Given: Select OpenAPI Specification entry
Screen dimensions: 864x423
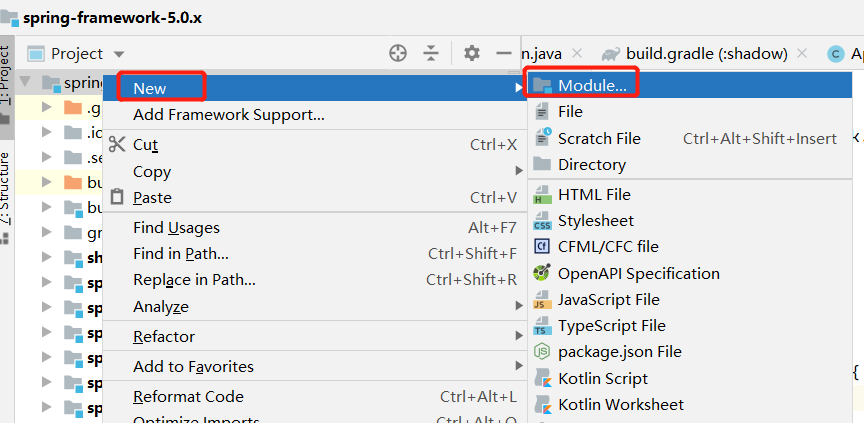Looking at the screenshot, I should [690, 273].
